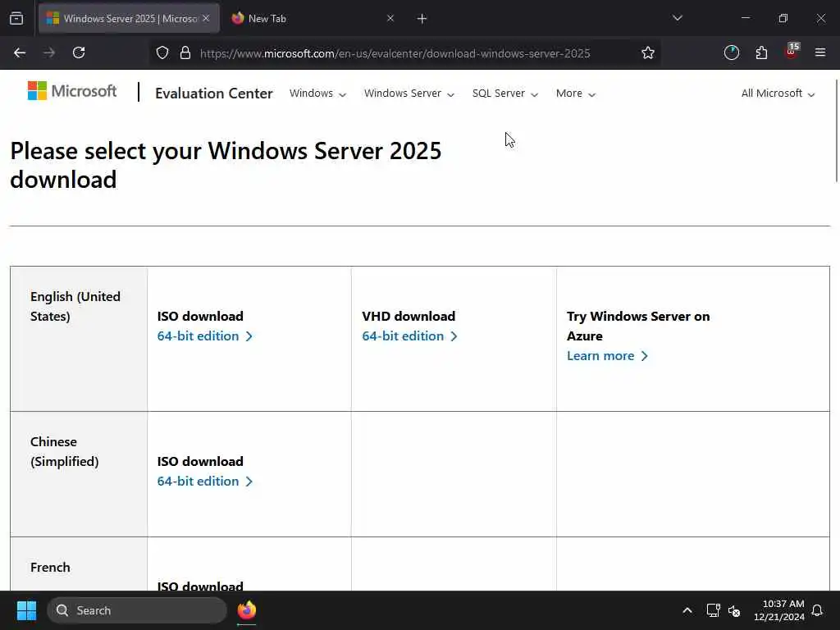Screen dimensions: 840x630
Task: Open the muted volume tray icon
Action: (734, 610)
